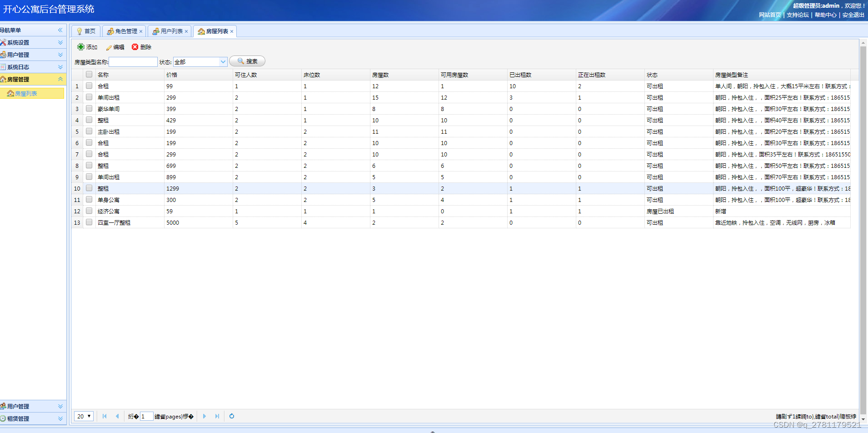Click 正在出租数 column header

(610, 75)
